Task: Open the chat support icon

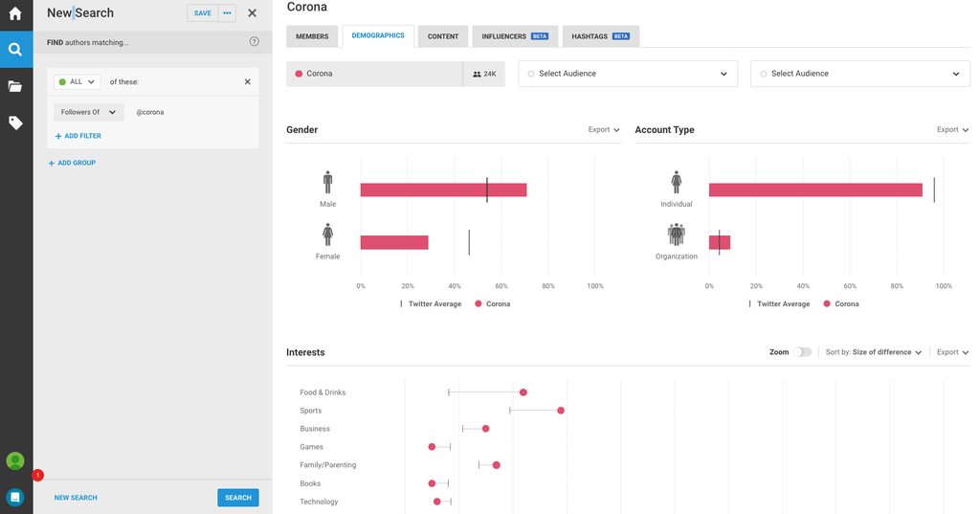Action: 15,497
